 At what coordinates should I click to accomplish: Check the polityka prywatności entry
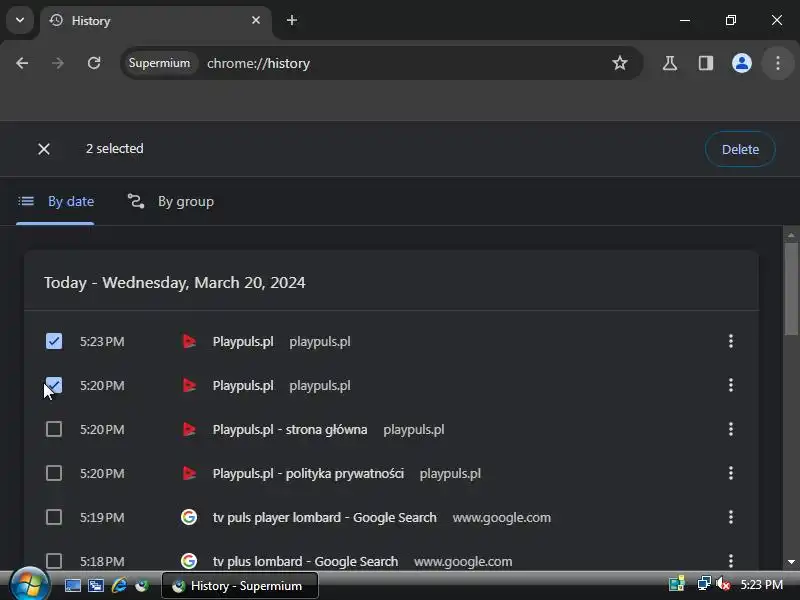[x=54, y=473]
